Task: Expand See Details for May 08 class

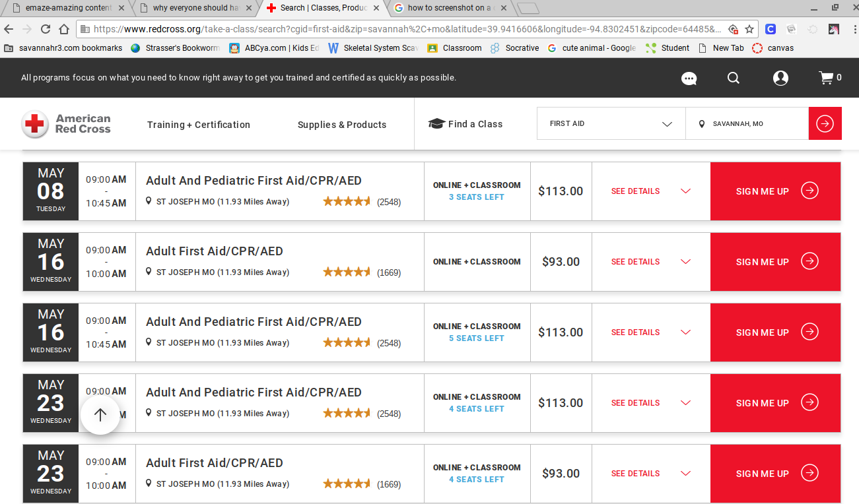Action: click(650, 191)
